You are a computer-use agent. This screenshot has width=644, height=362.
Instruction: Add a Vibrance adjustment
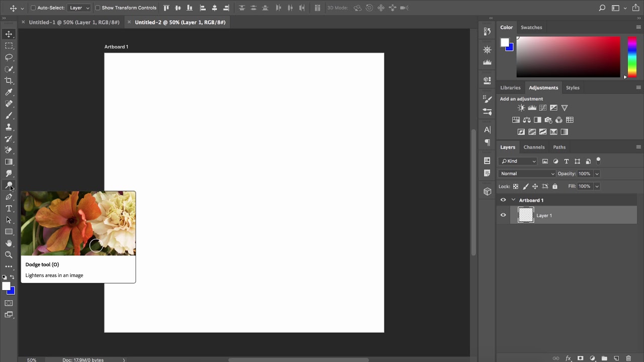(x=565, y=108)
